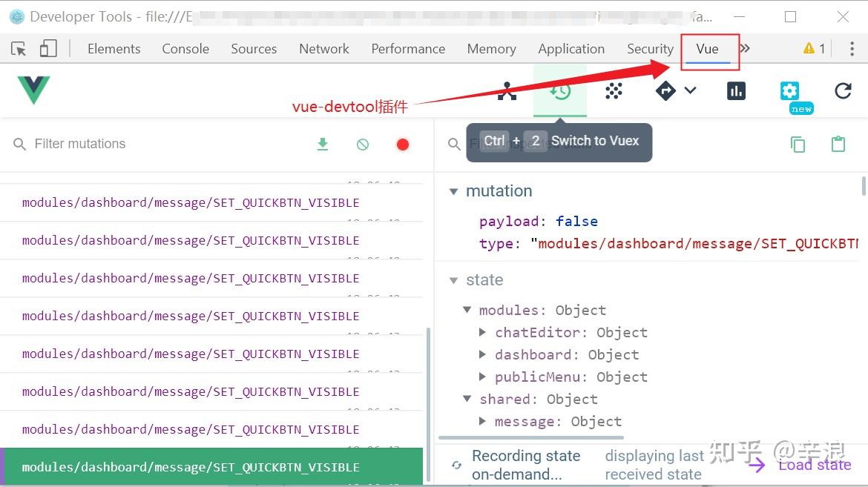Click the Refresh devtools icon
Image resolution: width=868 pixels, height=487 pixels.
tap(843, 90)
